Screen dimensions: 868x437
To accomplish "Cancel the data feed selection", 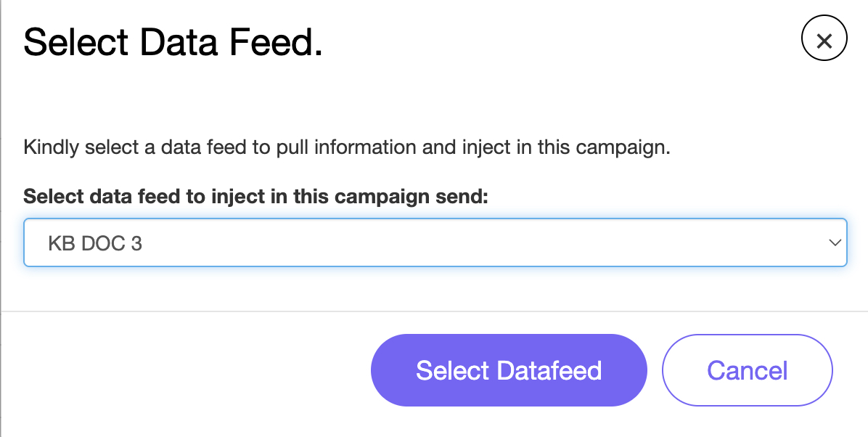I will pos(748,370).
